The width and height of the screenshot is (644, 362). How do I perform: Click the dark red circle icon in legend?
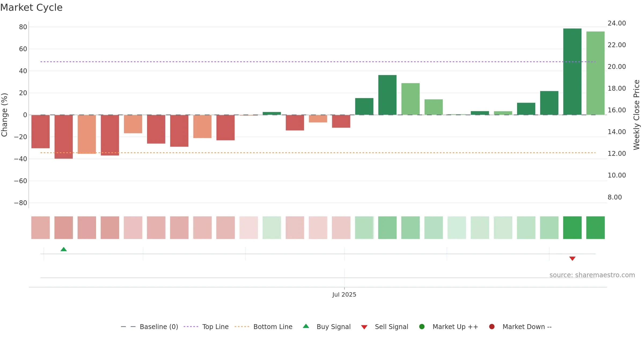(x=492, y=327)
